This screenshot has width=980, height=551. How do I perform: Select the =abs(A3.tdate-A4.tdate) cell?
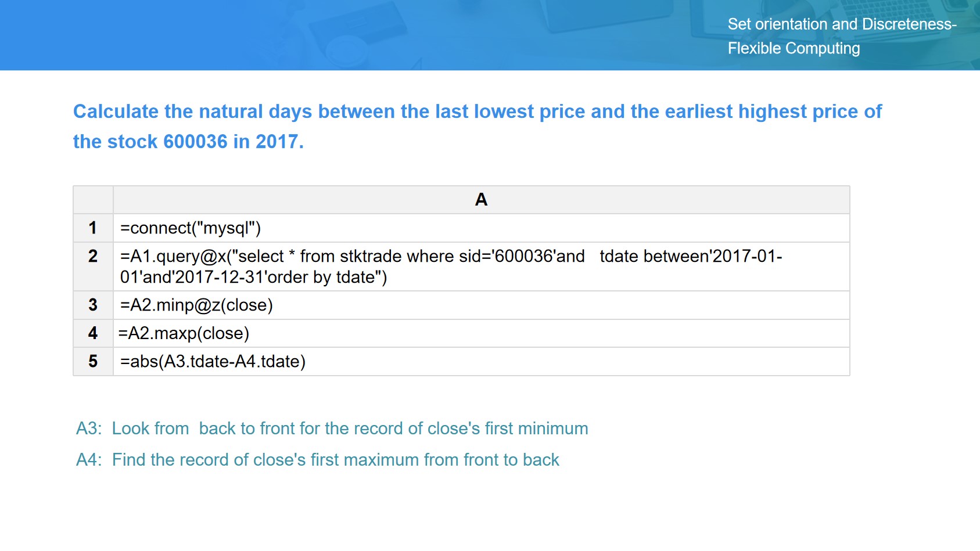click(213, 362)
